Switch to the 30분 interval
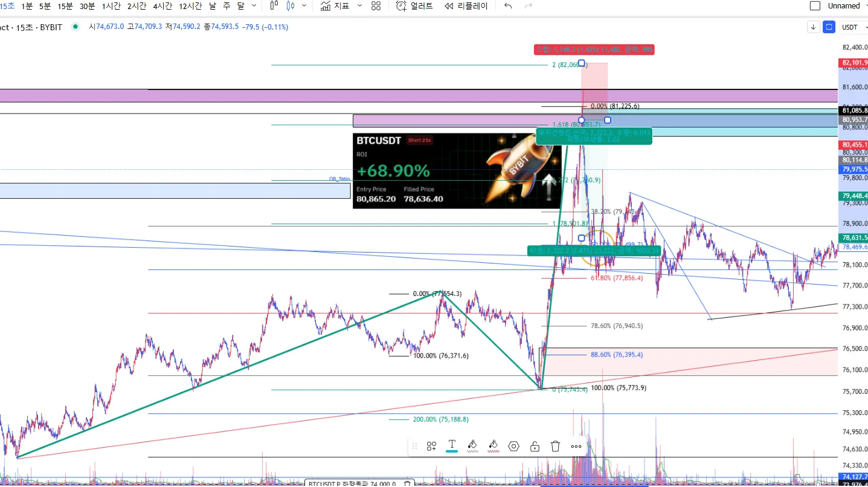Viewport: 868px width, 487px height. pyautogui.click(x=87, y=6)
